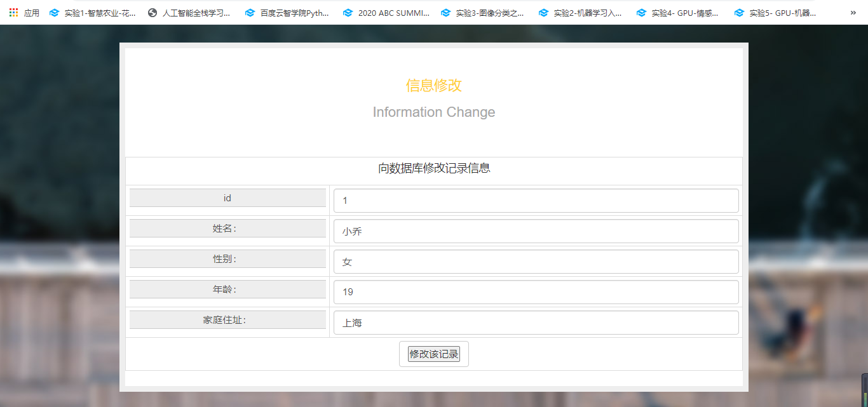Click the 家庭住址 label cell
The image size is (868, 407).
227,320
